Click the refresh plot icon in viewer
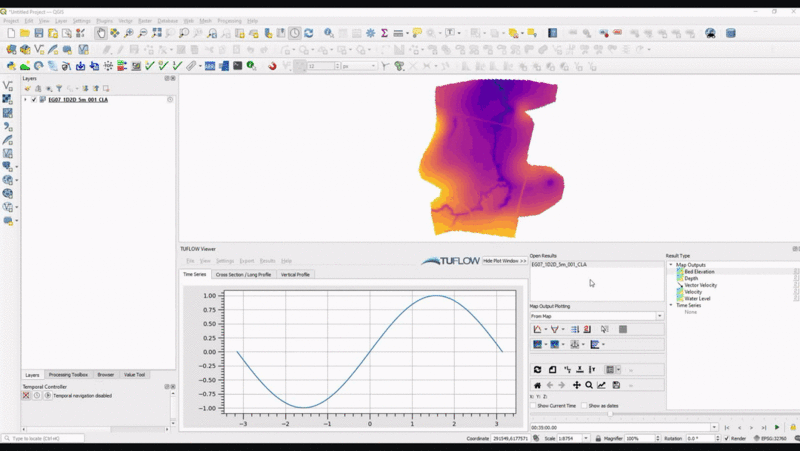Screen dimensions: 800x451 point(537,370)
